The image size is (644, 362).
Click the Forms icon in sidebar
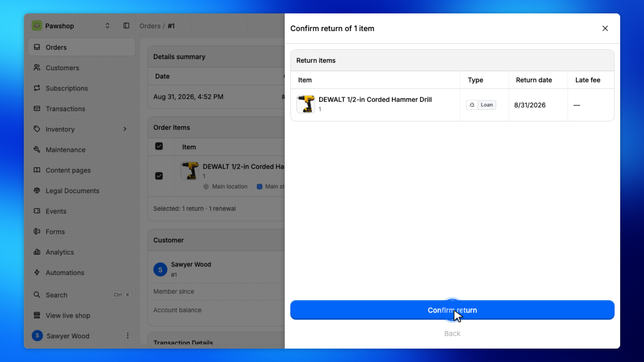coord(37,232)
